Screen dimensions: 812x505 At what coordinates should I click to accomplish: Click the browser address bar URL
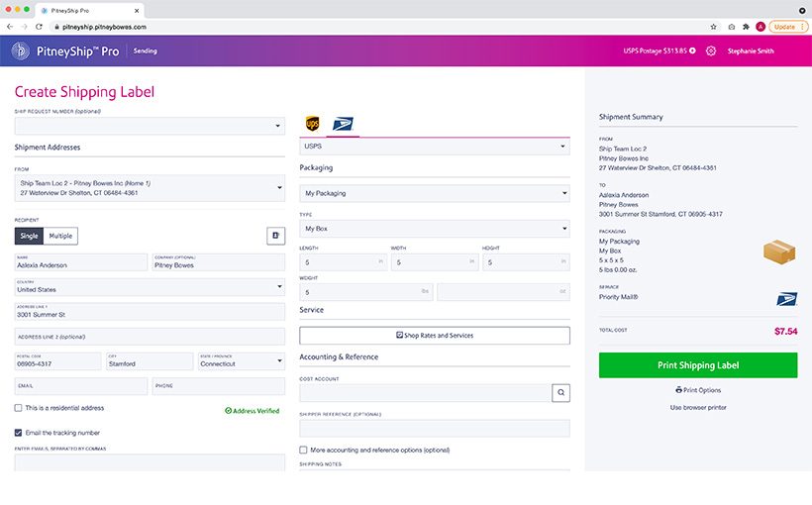click(105, 27)
